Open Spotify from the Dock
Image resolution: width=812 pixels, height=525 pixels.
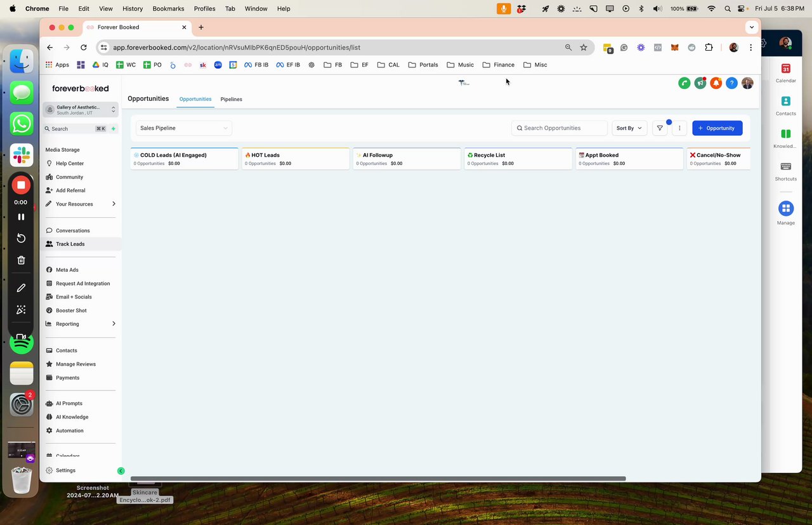pos(22,343)
